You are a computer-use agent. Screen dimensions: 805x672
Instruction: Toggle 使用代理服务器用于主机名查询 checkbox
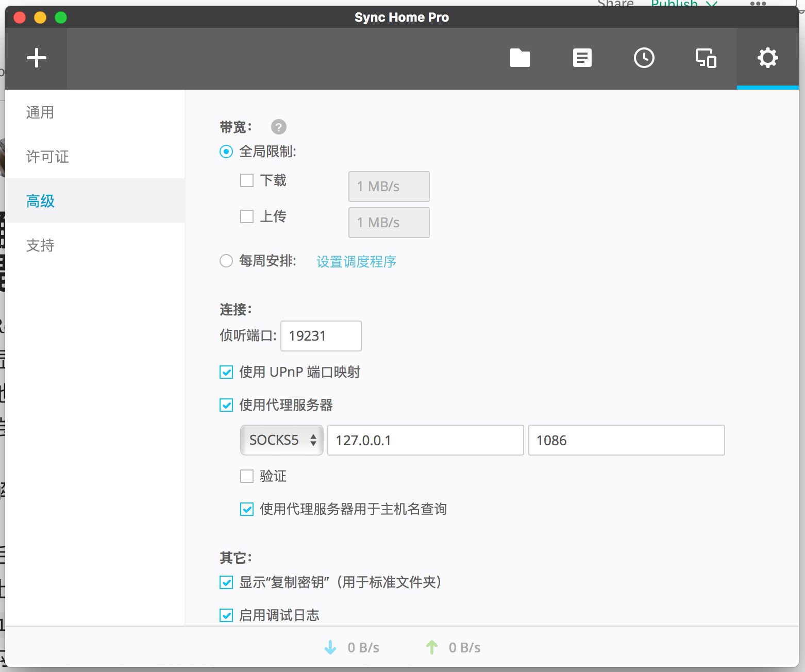[x=247, y=509]
